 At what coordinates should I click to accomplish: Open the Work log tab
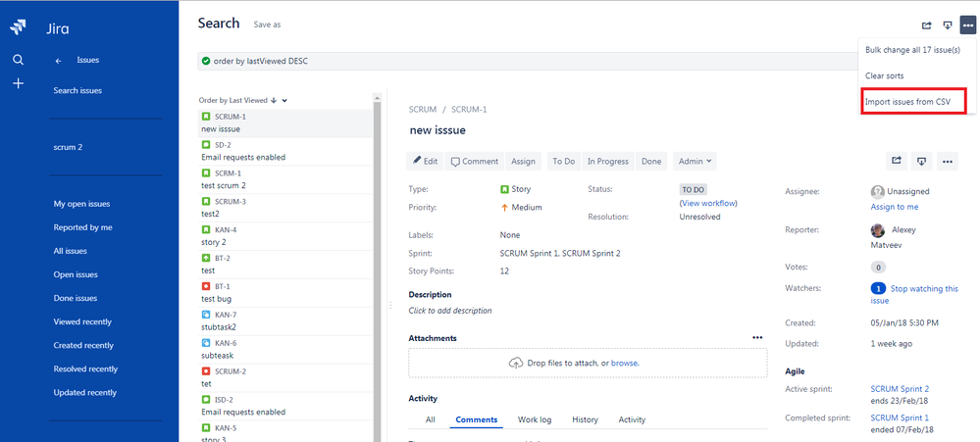[x=535, y=419]
